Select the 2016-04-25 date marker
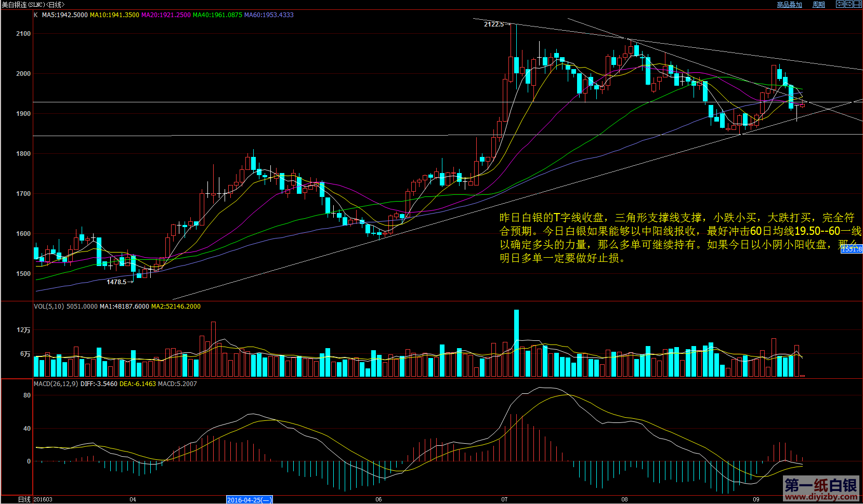The height and width of the screenshot is (504, 863). click(249, 500)
